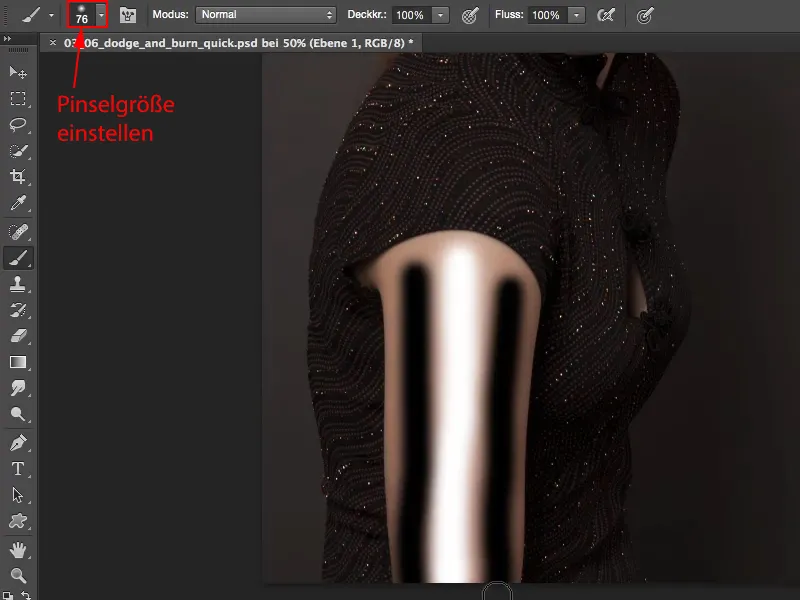Select the Crop tool
The image size is (800, 600).
point(18,177)
